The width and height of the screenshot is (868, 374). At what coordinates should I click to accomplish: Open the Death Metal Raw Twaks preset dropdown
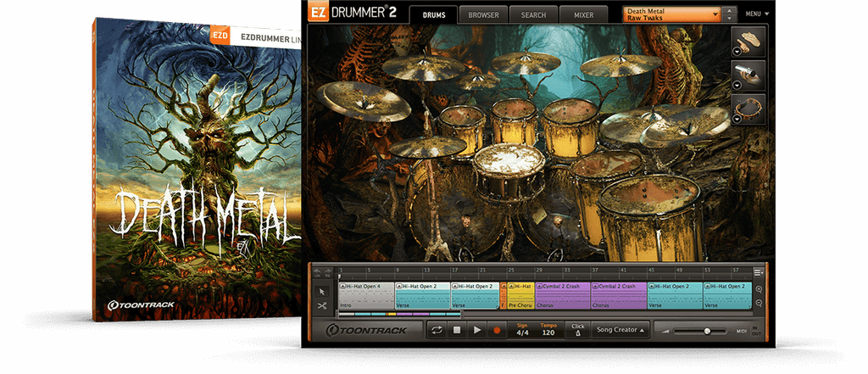pos(672,14)
